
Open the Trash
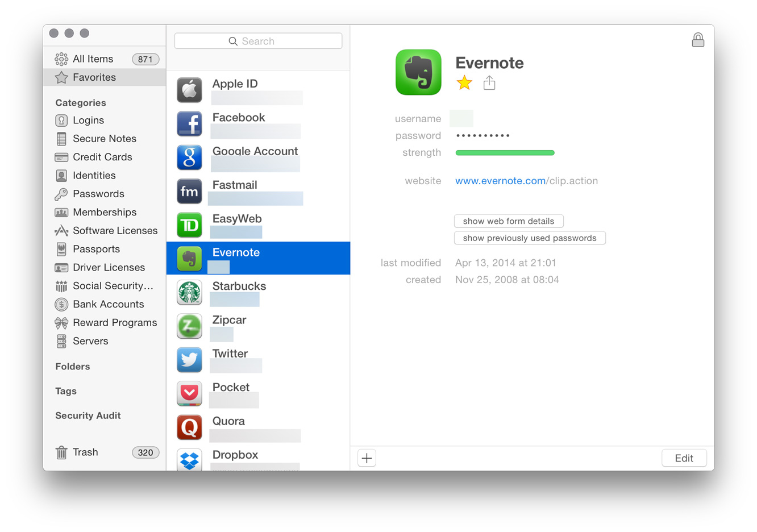(x=85, y=452)
